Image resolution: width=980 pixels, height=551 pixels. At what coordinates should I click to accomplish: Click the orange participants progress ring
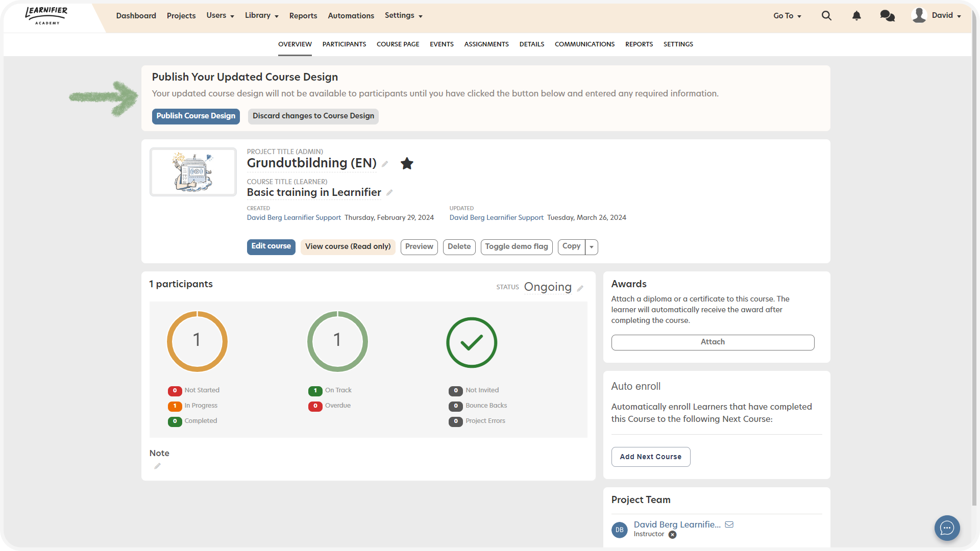197,341
